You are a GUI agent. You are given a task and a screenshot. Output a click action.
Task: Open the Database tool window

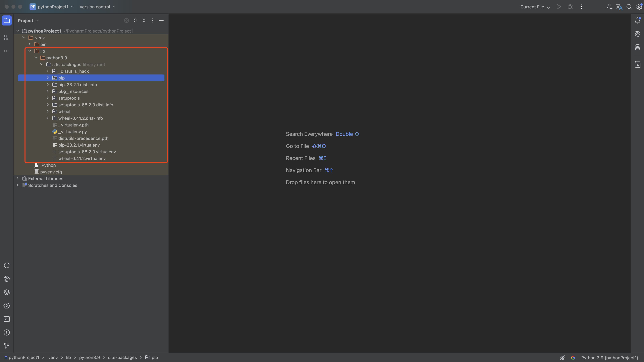click(x=637, y=47)
